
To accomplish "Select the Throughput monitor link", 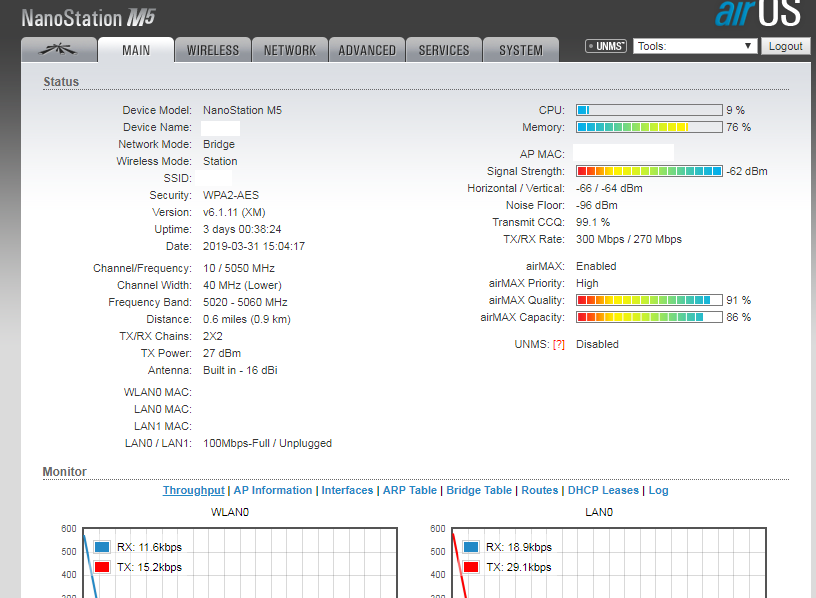I will tap(194, 490).
